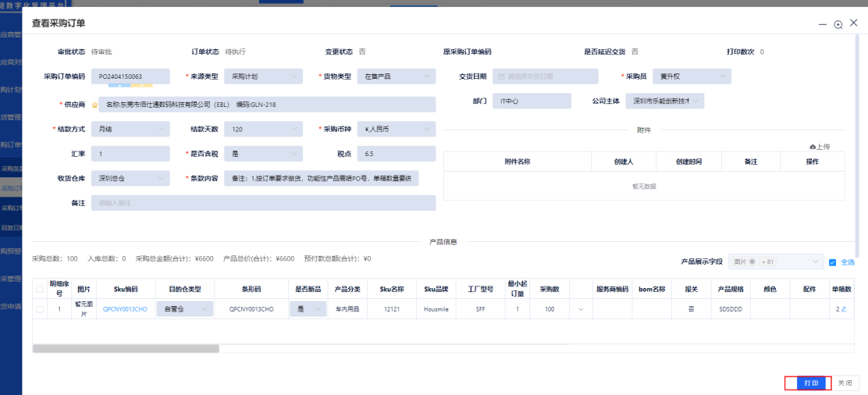868x395 pixels.
Task: Open the 来源类型 dropdown
Action: (x=263, y=77)
